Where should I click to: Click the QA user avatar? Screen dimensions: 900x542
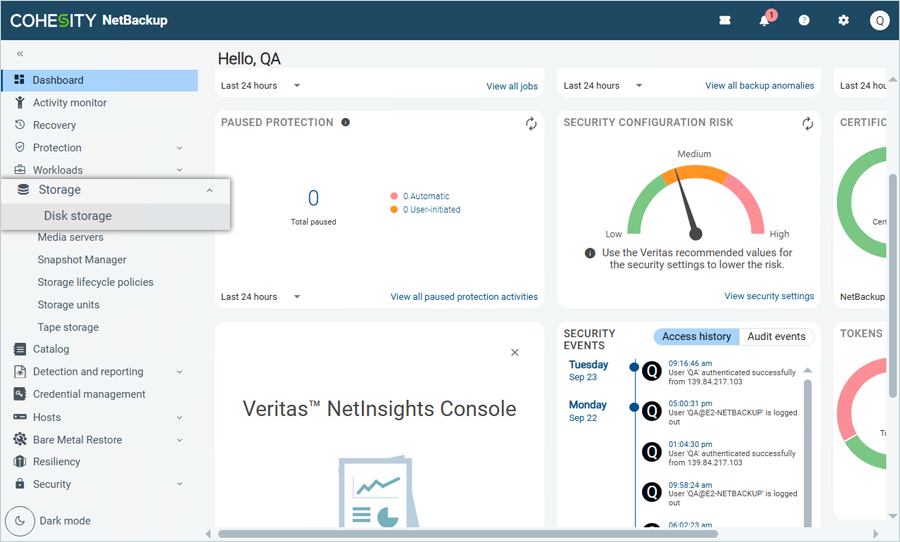pyautogui.click(x=879, y=21)
